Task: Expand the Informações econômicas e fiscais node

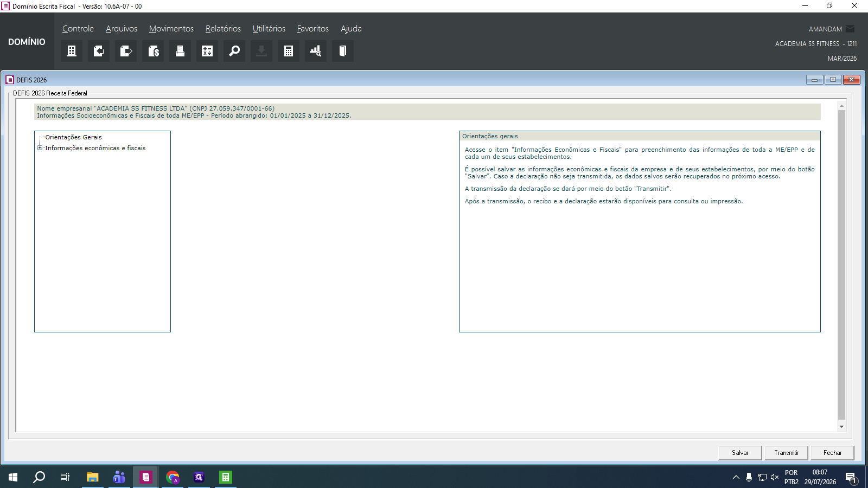Action: coord(40,148)
